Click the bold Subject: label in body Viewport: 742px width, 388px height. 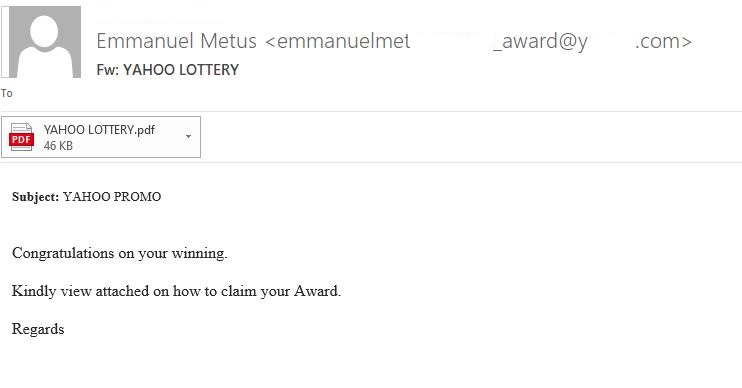35,197
